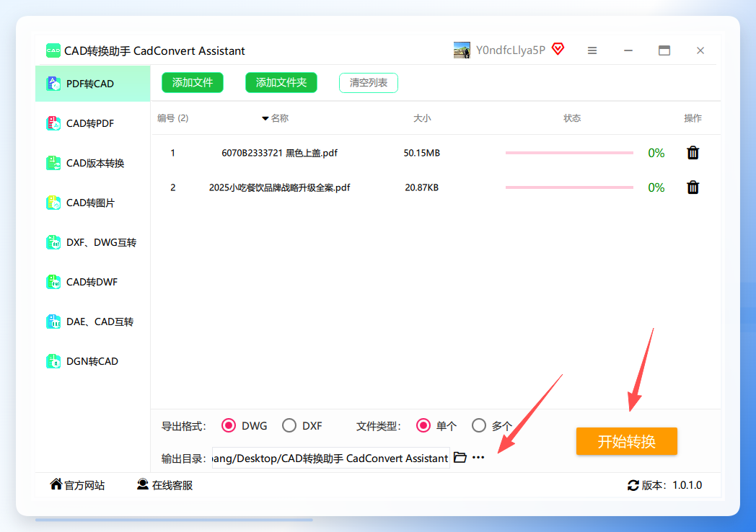
Task: Select DWG export format
Action: (x=229, y=425)
